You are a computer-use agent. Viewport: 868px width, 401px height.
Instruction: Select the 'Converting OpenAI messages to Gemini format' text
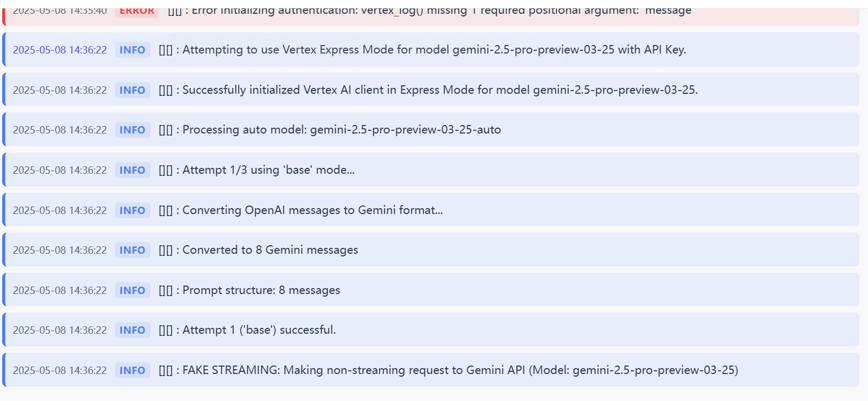301,210
